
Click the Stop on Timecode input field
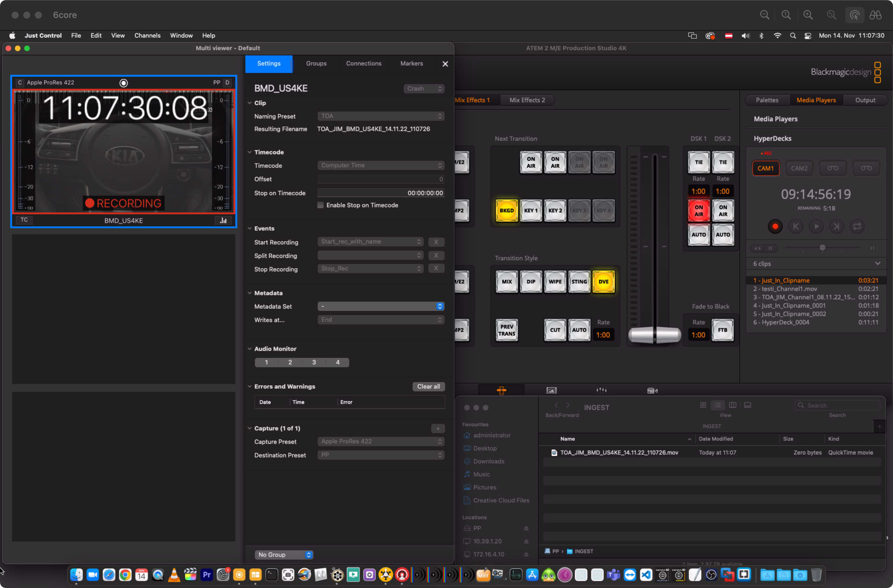381,193
